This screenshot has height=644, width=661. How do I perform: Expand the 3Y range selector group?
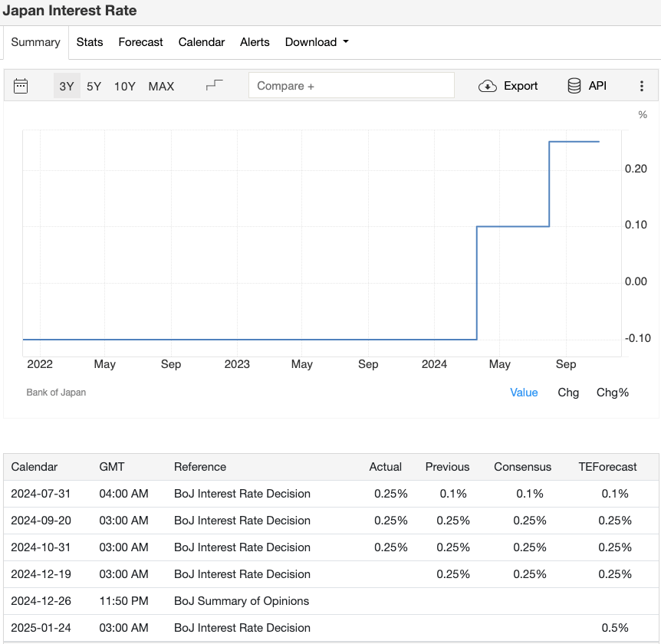(x=66, y=87)
